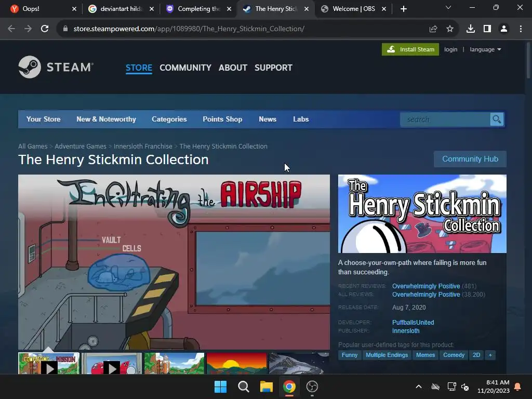Click the Steam search magnifier button
532x399 pixels.
coord(497,119)
